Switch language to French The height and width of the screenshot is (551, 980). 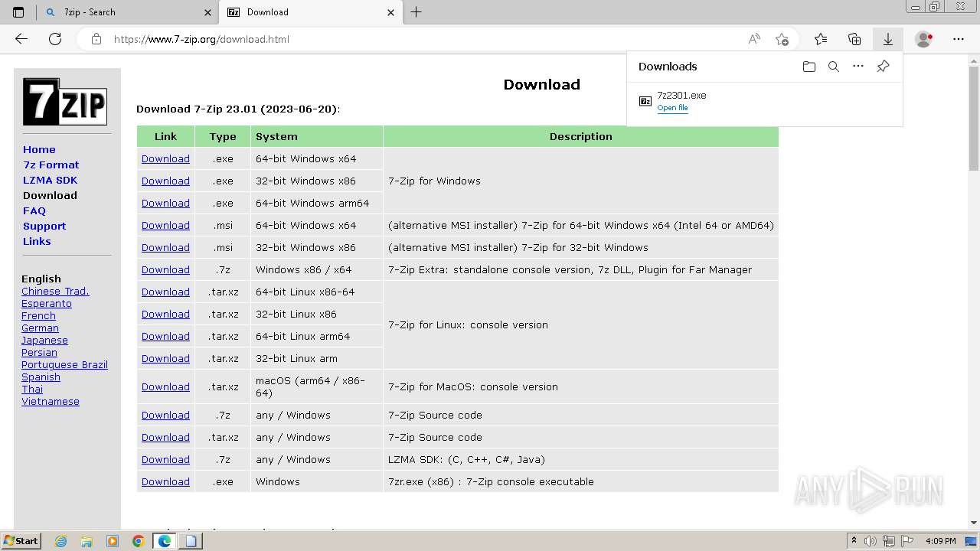pyautogui.click(x=38, y=315)
